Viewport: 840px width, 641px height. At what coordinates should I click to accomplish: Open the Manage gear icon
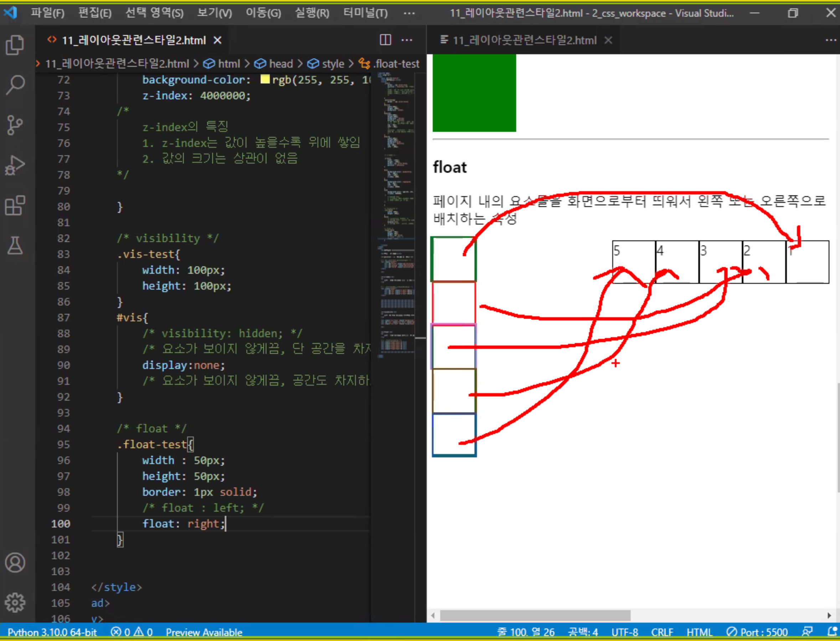tap(15, 602)
